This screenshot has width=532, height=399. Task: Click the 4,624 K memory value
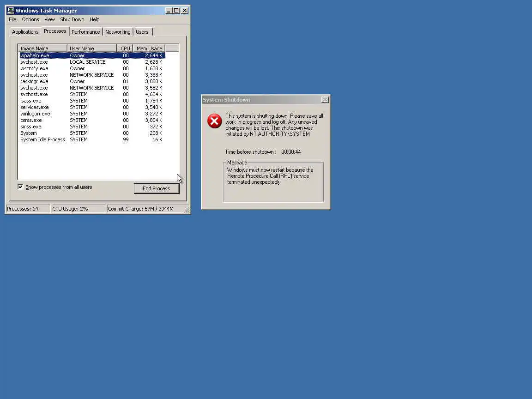[x=154, y=94]
